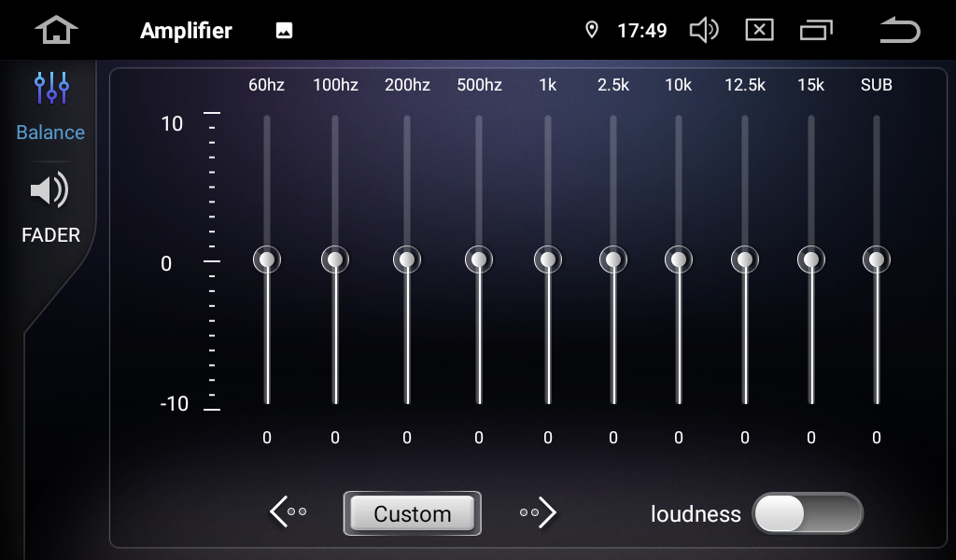
Task: Tap the Home icon
Action: coord(56,30)
